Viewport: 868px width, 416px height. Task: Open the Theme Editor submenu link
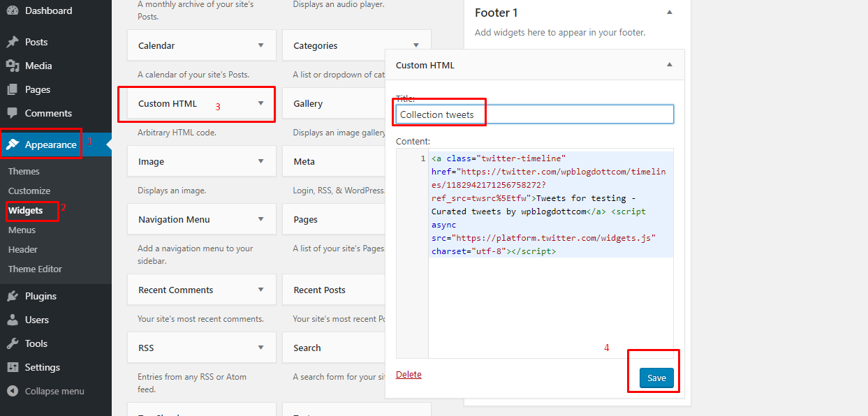click(35, 269)
